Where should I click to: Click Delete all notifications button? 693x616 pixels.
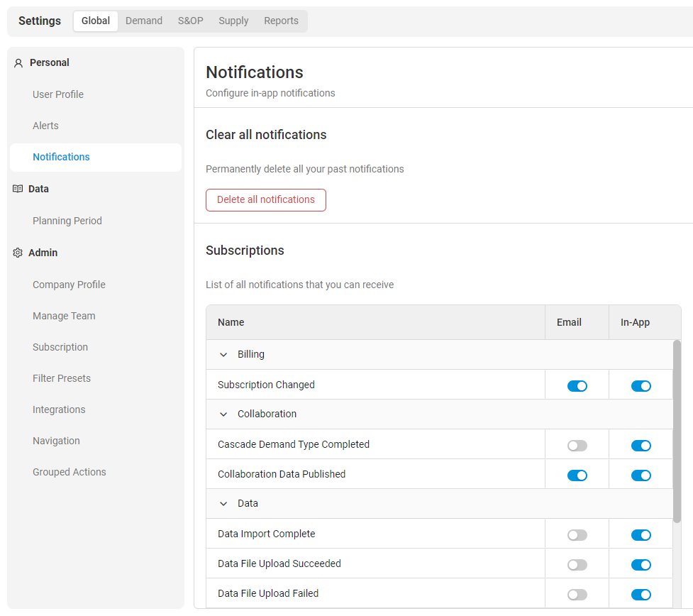(x=266, y=200)
